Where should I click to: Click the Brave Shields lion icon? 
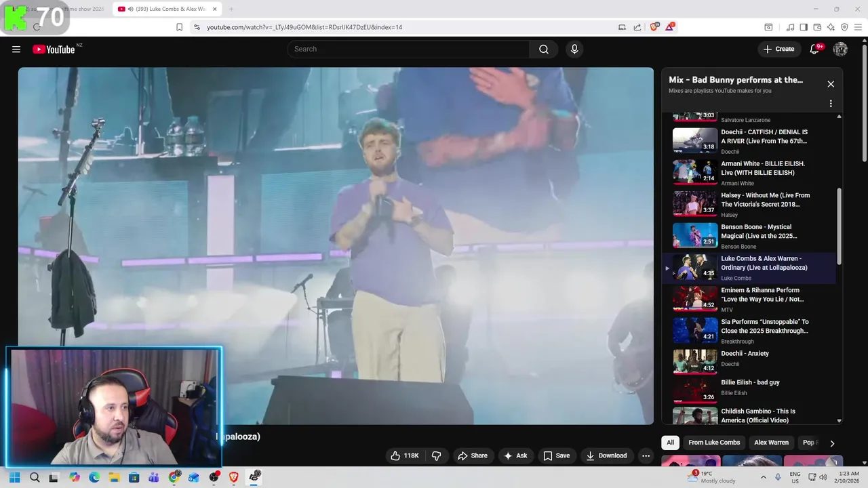coord(654,27)
